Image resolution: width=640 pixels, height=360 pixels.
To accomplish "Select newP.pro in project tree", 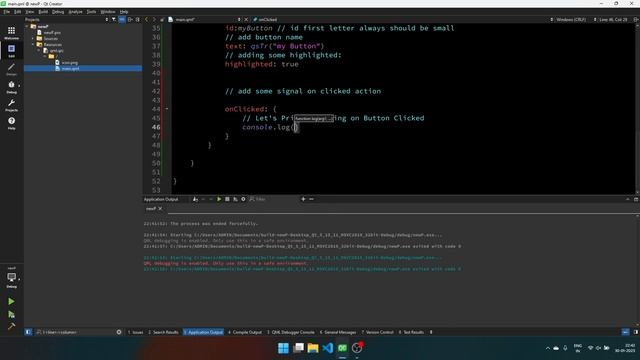I will point(52,33).
